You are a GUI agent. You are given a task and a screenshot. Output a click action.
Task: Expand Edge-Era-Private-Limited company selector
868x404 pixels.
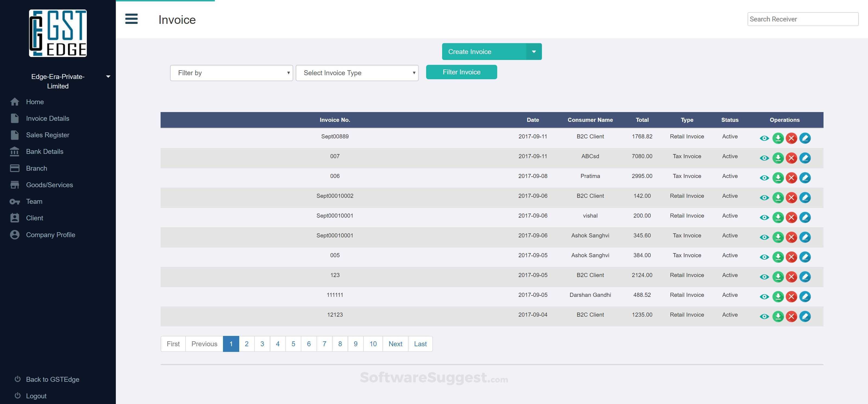point(108,77)
